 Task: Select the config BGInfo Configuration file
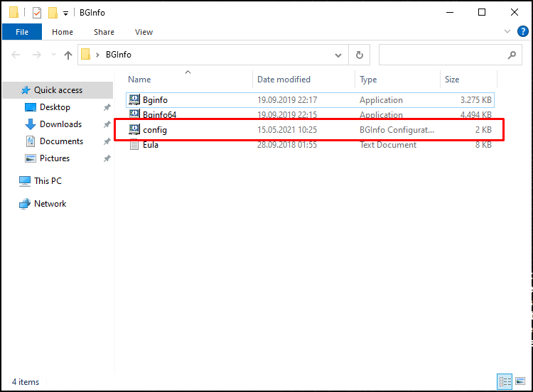click(310, 130)
